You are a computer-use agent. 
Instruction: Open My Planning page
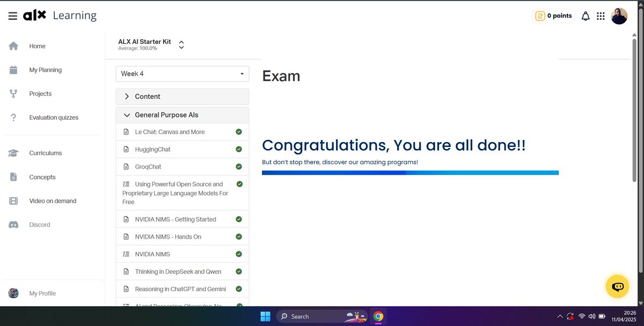[x=45, y=70]
